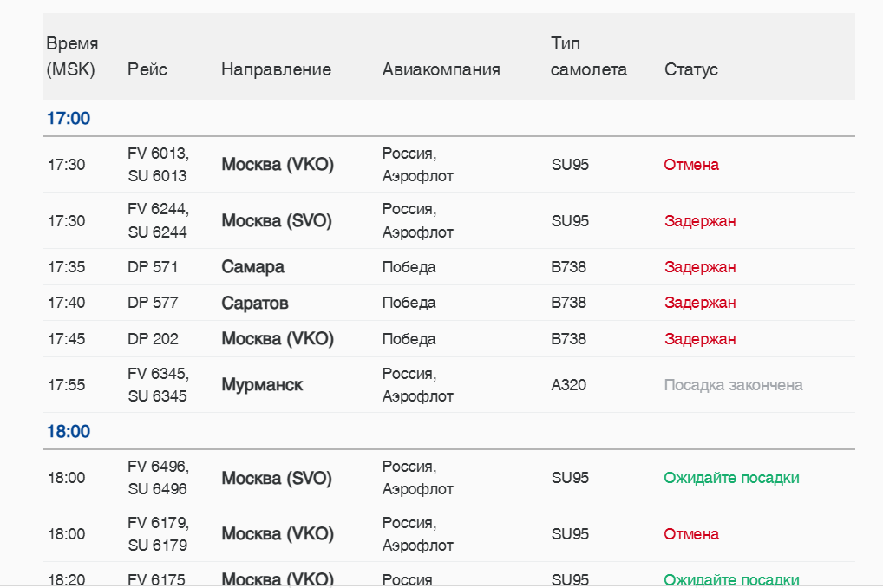Select the Авиакомпания column header
Viewport: 883px width, 588px height.
pyautogui.click(x=441, y=69)
